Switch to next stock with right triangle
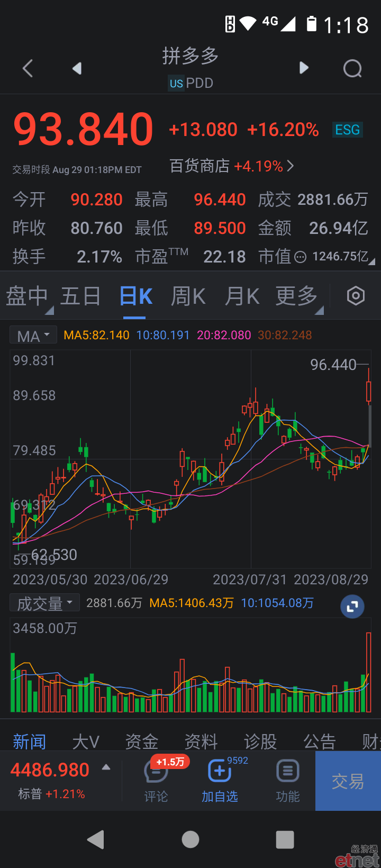The image size is (381, 868). pyautogui.click(x=304, y=68)
